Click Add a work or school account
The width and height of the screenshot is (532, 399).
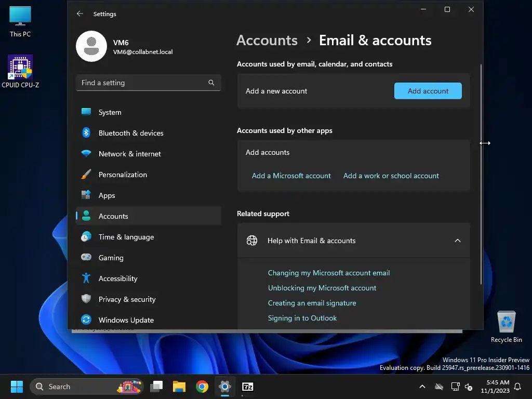point(391,176)
